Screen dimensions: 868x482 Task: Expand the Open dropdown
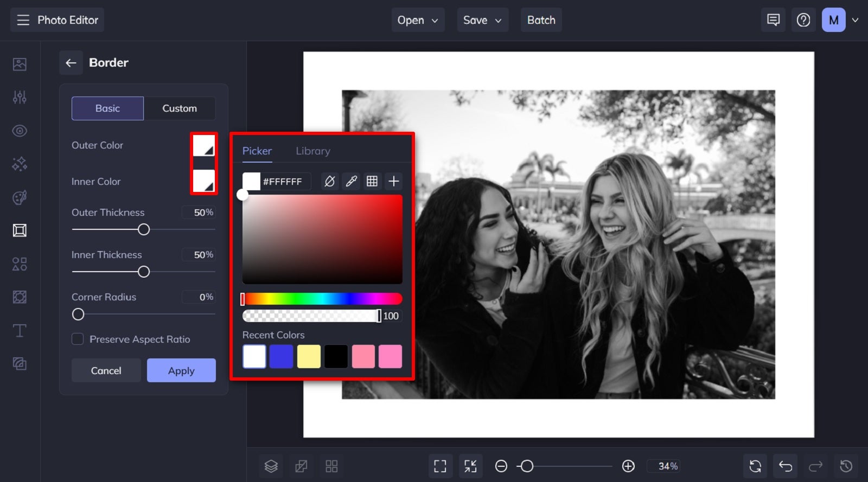(x=418, y=20)
